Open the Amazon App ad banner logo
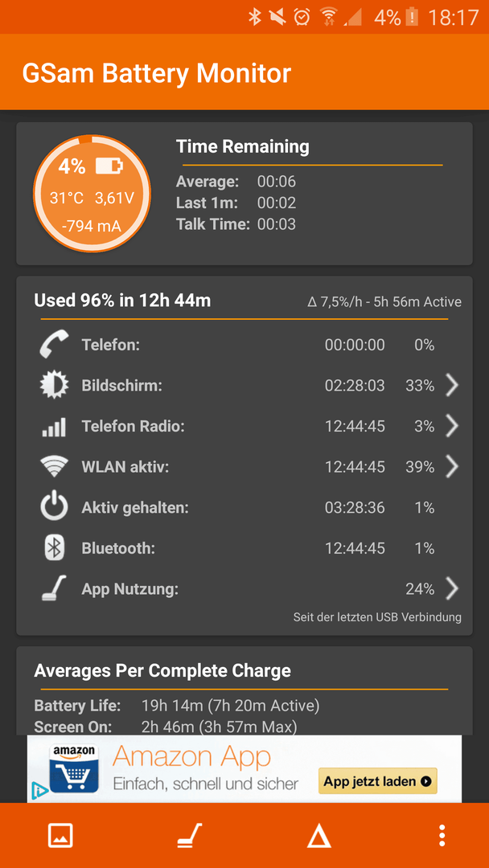 (x=74, y=768)
